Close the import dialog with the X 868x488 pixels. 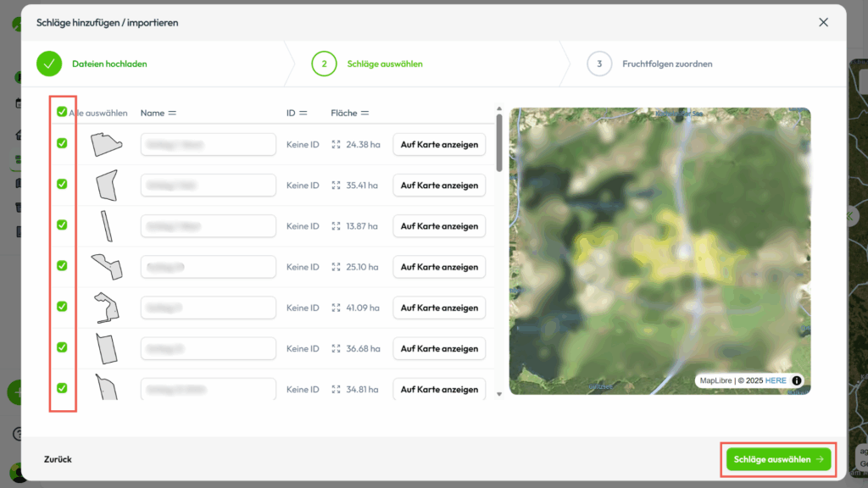tap(823, 22)
